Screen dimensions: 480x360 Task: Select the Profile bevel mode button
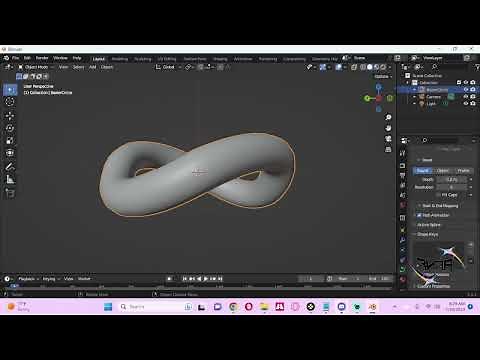pyautogui.click(x=463, y=171)
